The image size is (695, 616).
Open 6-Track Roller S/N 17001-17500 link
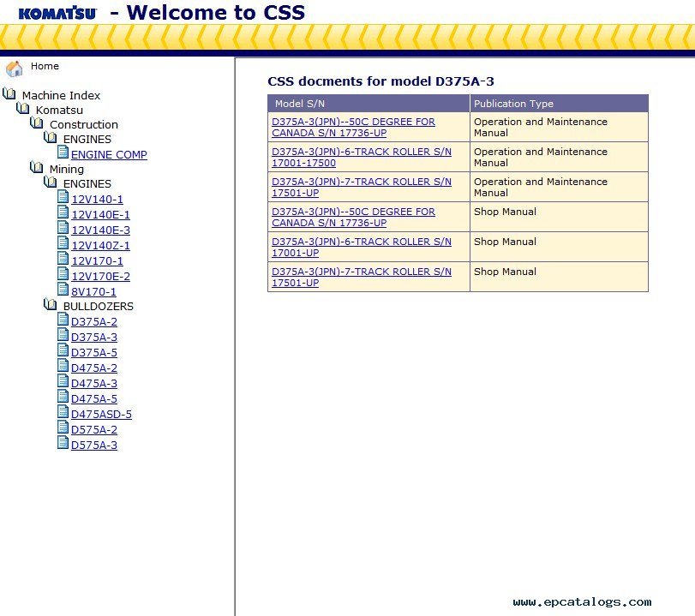(x=362, y=158)
